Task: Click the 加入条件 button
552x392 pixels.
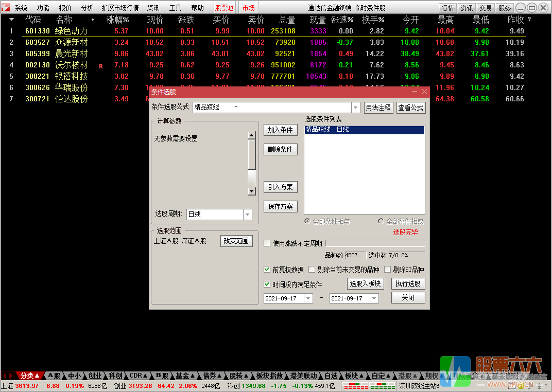Action: click(x=280, y=130)
